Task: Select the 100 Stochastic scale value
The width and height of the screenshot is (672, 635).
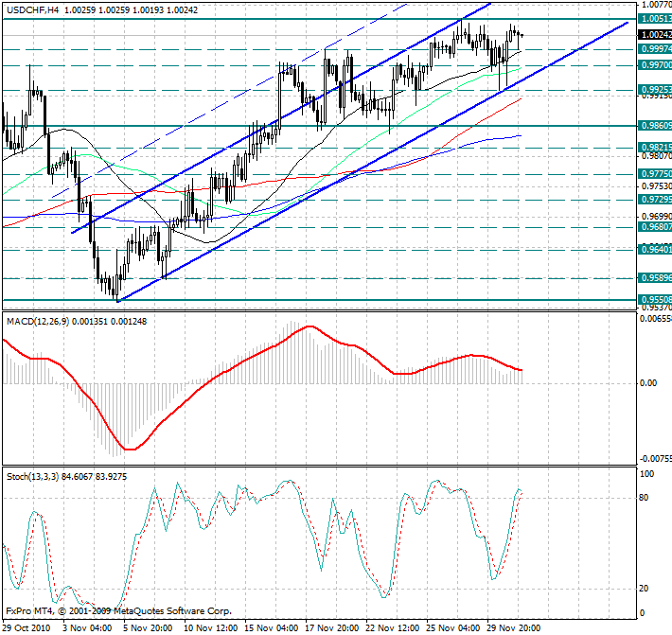Action: point(646,474)
